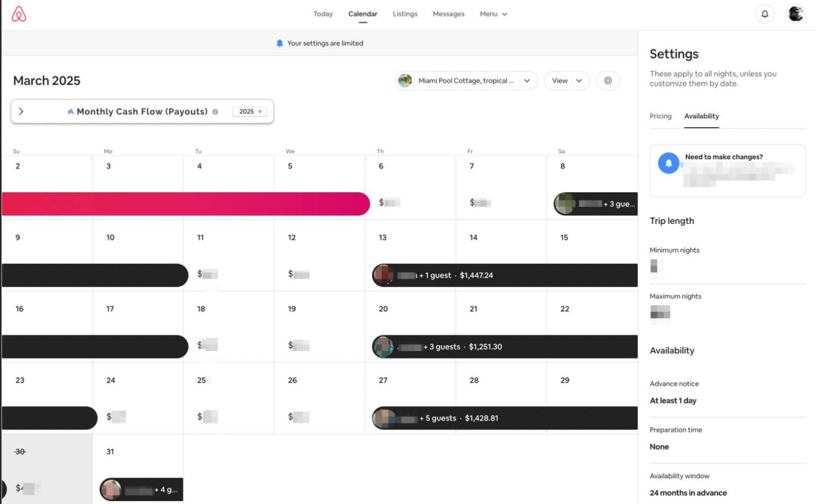Click guest avatar on $1,251.30 reservation
The image size is (816, 504).
(383, 347)
